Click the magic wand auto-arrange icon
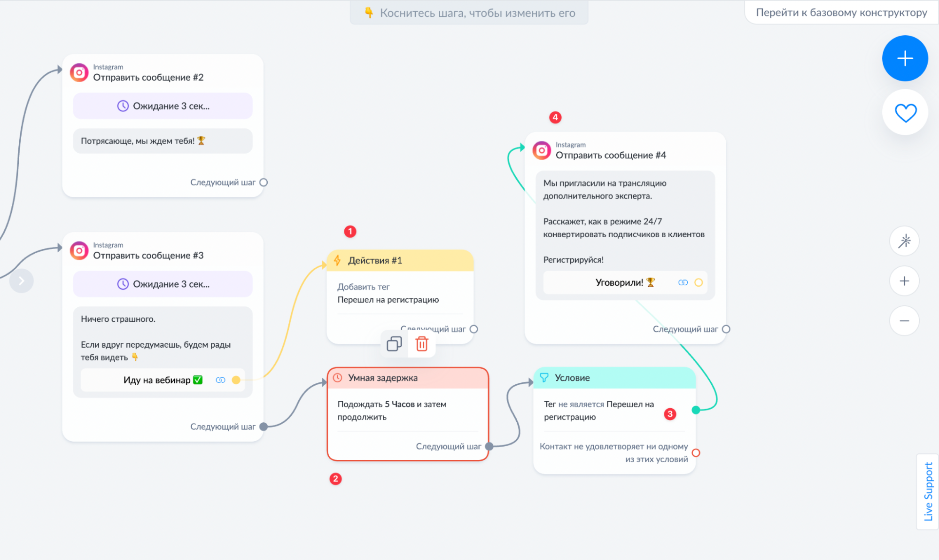 click(x=904, y=241)
